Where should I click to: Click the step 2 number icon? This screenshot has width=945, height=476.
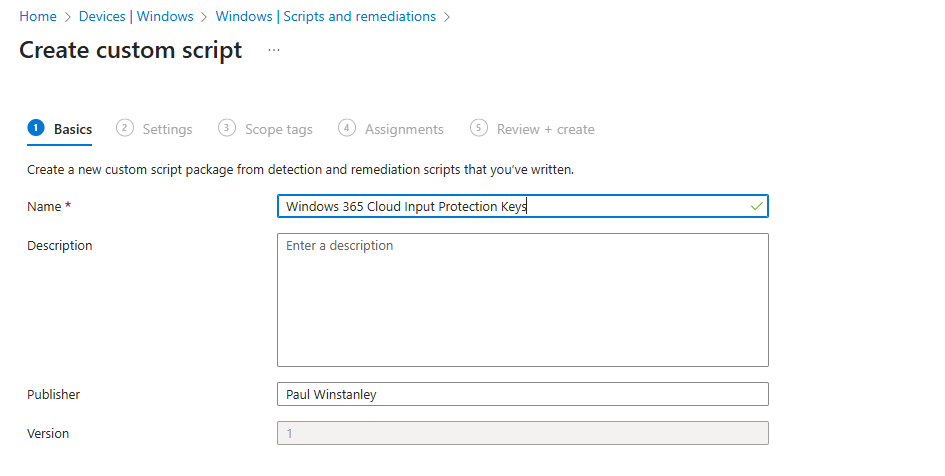pos(125,128)
